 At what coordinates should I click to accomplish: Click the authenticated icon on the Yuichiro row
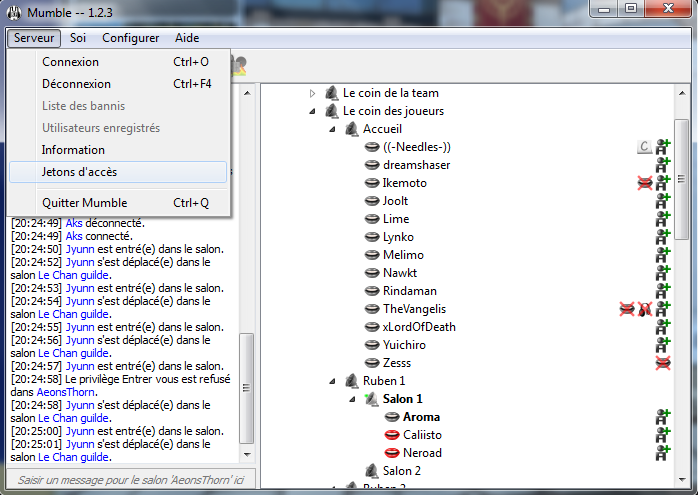click(663, 345)
